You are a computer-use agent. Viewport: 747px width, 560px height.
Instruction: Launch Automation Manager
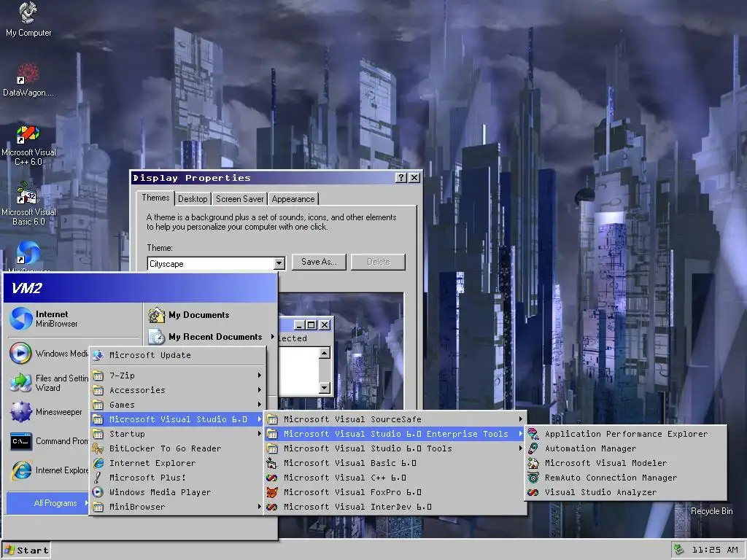pos(626,448)
